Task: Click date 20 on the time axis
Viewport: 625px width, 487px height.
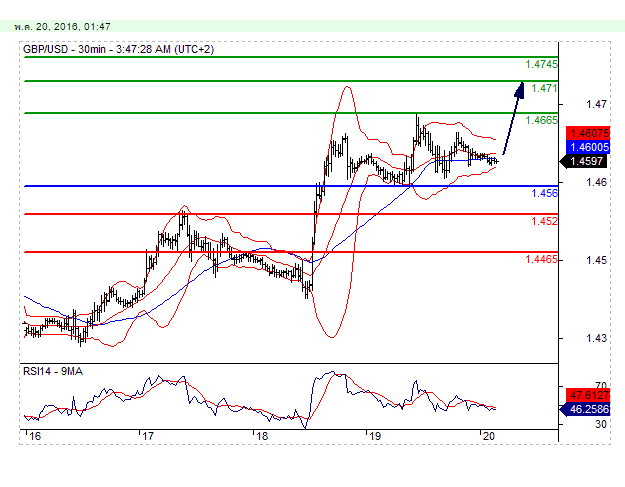Action: click(x=488, y=436)
